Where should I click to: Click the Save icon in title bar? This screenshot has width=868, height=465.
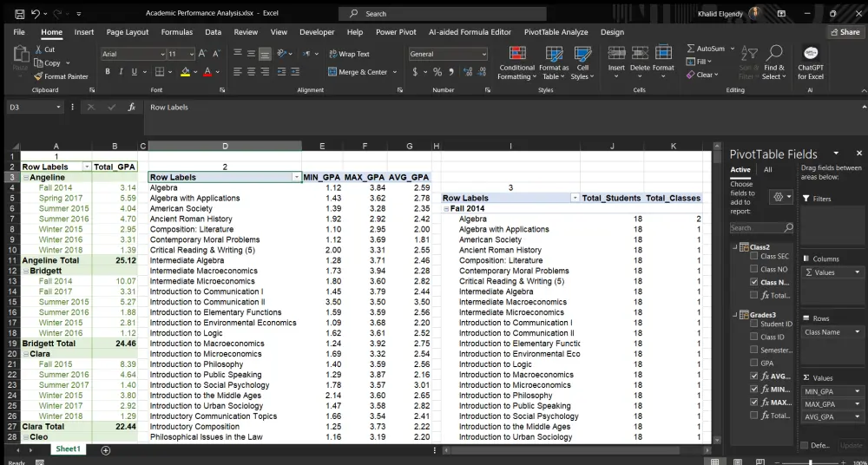(x=19, y=13)
